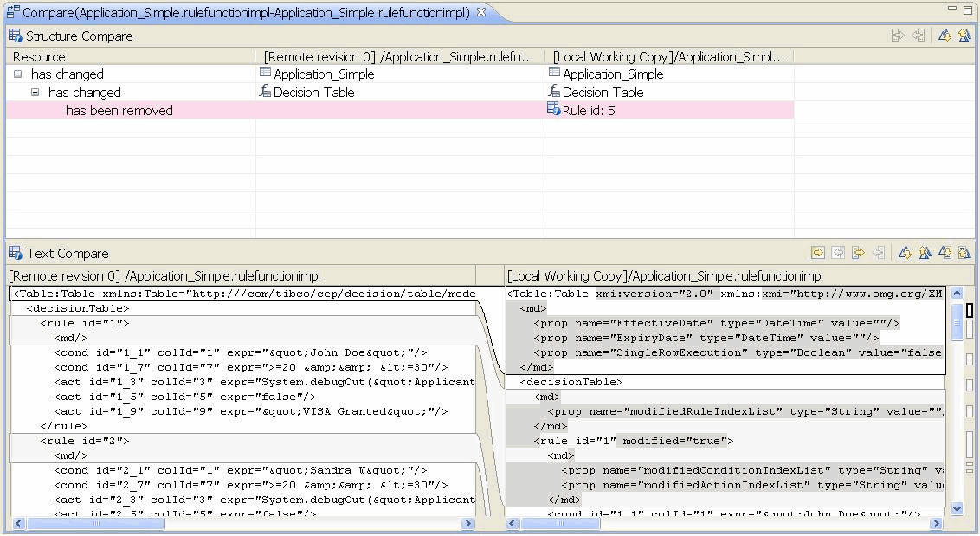Jump to next change in Text Compare toolbar

coord(945,253)
